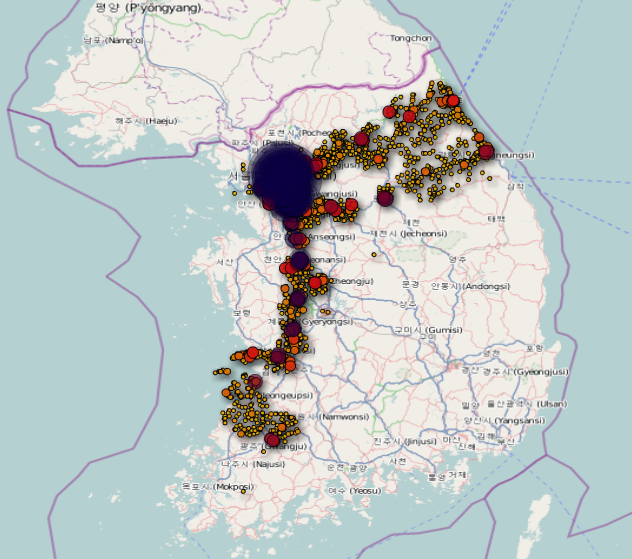Click the Tongchon place name
632x559 pixels.
click(411, 38)
